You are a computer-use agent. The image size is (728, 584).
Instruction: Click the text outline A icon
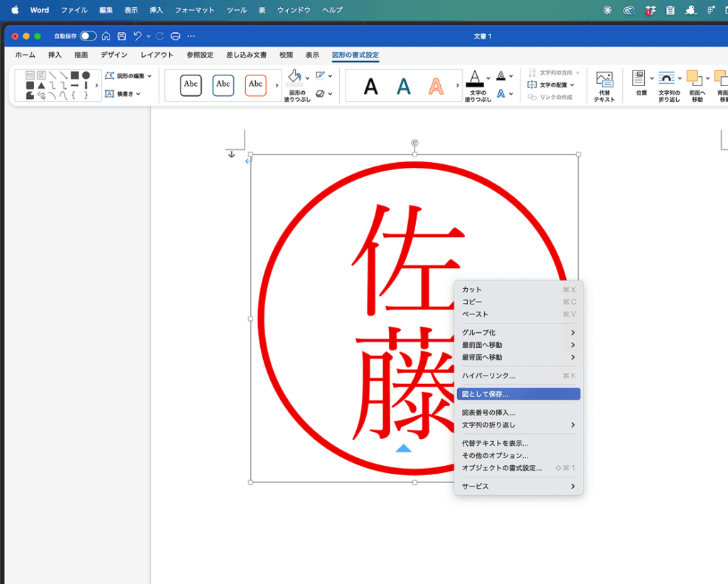point(501,75)
